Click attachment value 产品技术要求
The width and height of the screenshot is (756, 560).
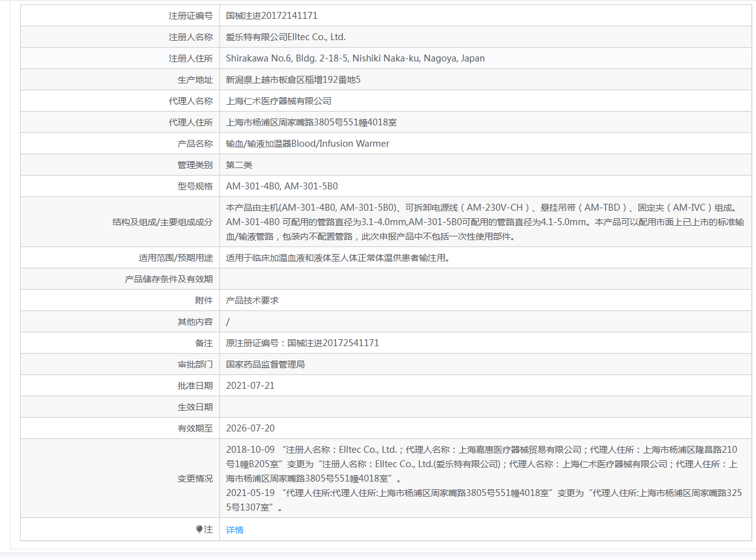(x=252, y=300)
